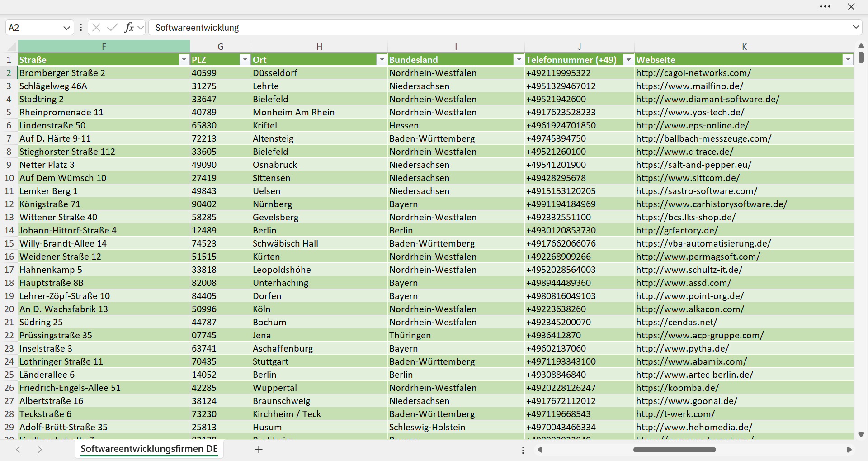The image size is (868, 461).
Task: Click the formula bar drag handle dots
Action: (x=81, y=28)
